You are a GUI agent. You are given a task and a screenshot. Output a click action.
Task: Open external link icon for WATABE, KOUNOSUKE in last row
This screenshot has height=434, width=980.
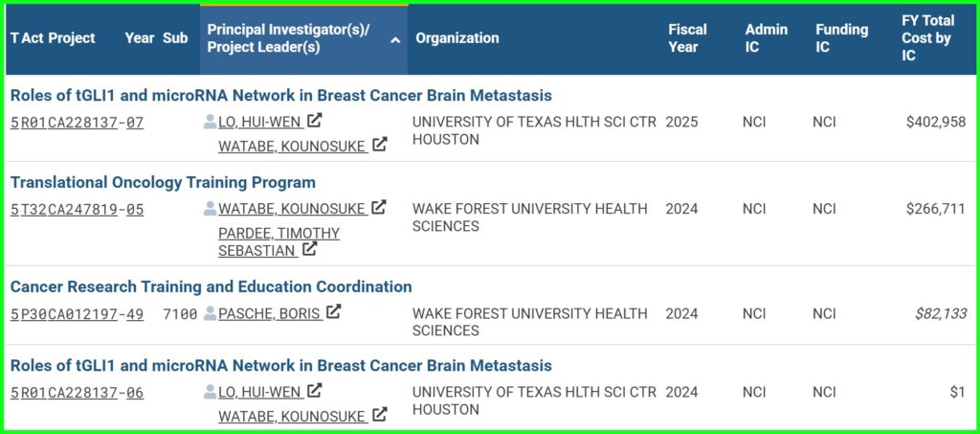tap(379, 415)
